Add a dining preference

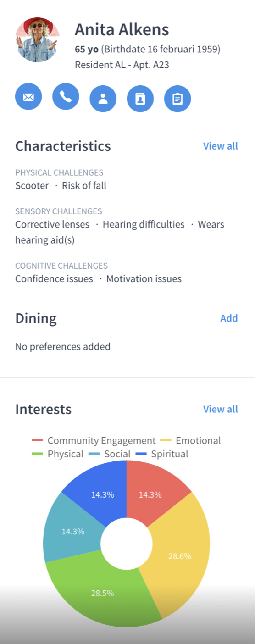click(x=229, y=318)
